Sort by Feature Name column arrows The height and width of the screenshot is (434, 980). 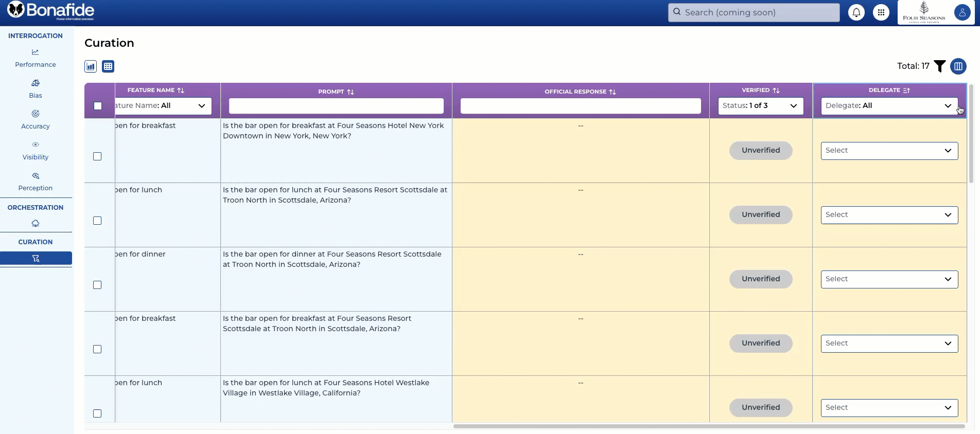[x=181, y=91]
